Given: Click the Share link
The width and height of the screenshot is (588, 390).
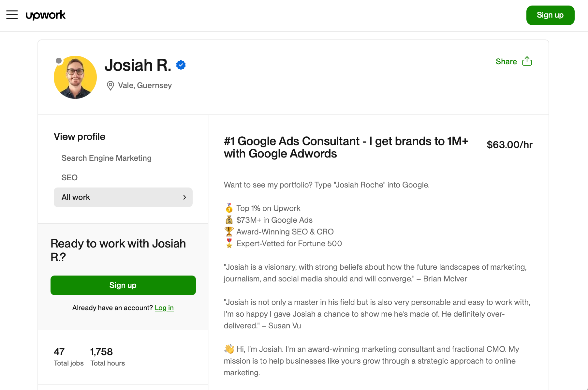Looking at the screenshot, I should click(506, 61).
